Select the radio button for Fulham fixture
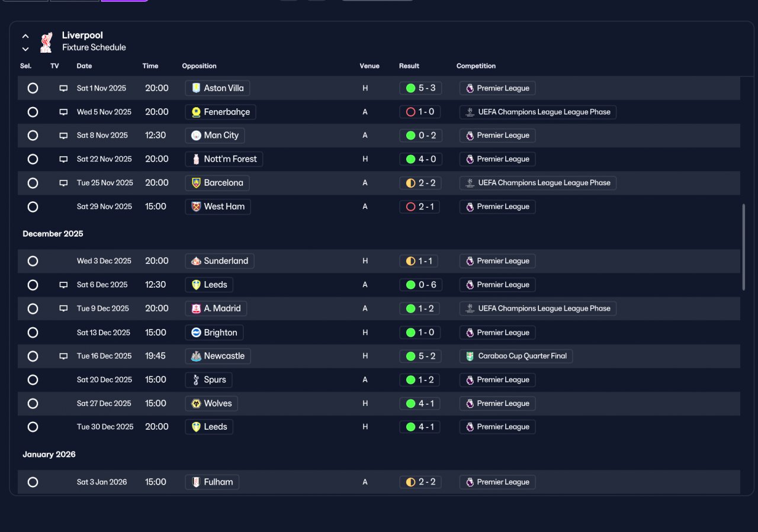Screen dimensions: 758x532 click(x=33, y=482)
